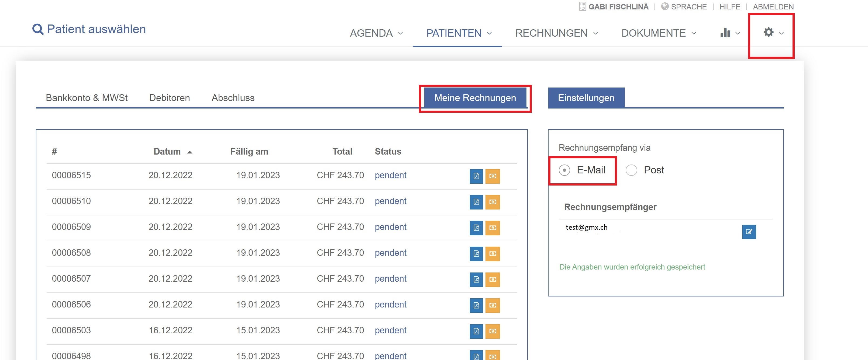Edit the invoice recipient test@gmx.ch
The width and height of the screenshot is (868, 360).
(x=749, y=232)
